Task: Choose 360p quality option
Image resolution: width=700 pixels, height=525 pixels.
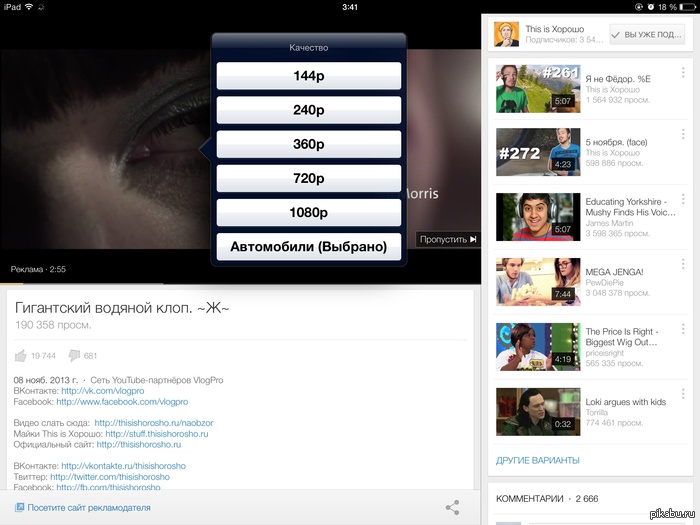Action: (308, 144)
